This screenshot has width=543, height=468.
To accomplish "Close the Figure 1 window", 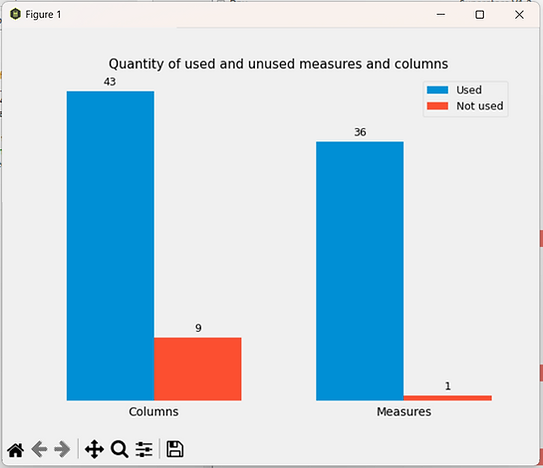I will point(519,15).
